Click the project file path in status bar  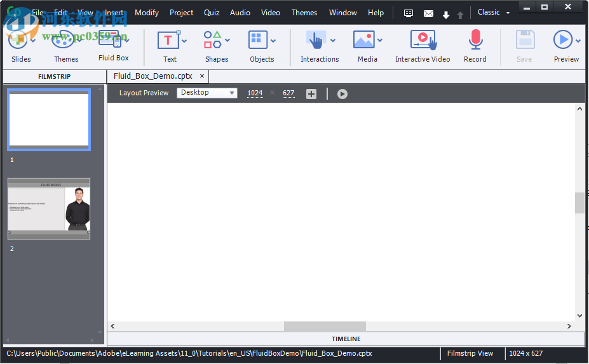189,353
